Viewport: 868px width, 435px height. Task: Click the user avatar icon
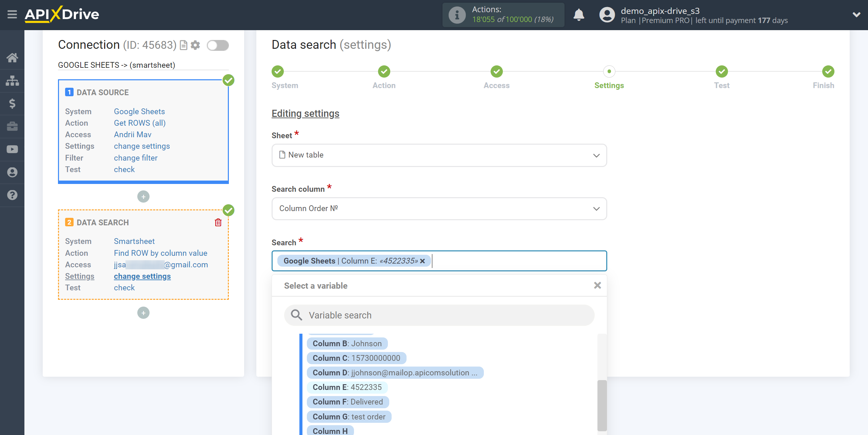(607, 15)
